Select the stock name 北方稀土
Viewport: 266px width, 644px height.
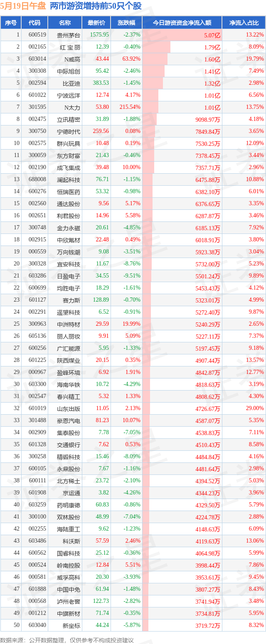click(x=69, y=481)
